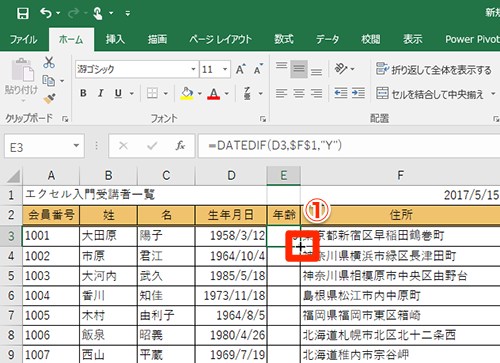Viewport: 500px width, 363px height.
Task: Open the clipboard group dialog launcher
Action: (x=65, y=119)
